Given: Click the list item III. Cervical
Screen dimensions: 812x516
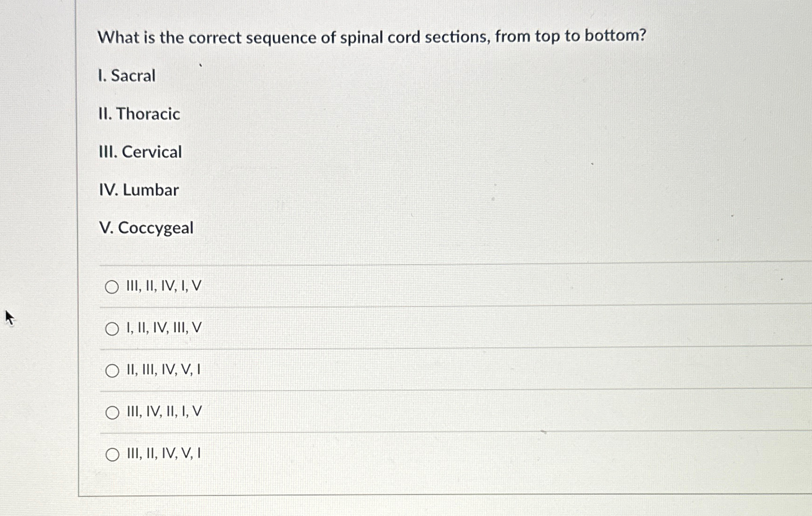Looking at the screenshot, I should click(140, 152).
